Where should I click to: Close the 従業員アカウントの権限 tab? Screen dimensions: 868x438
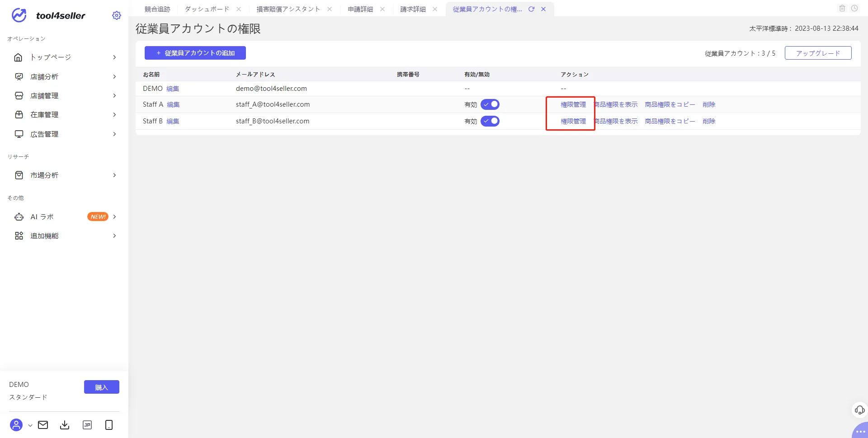[x=543, y=9]
